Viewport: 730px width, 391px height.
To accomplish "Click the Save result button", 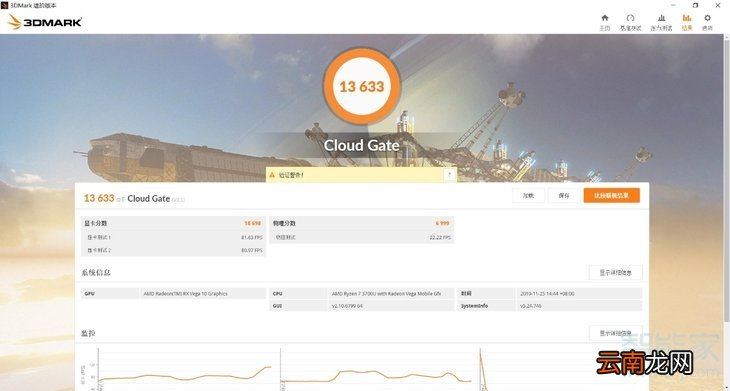I will [564, 196].
